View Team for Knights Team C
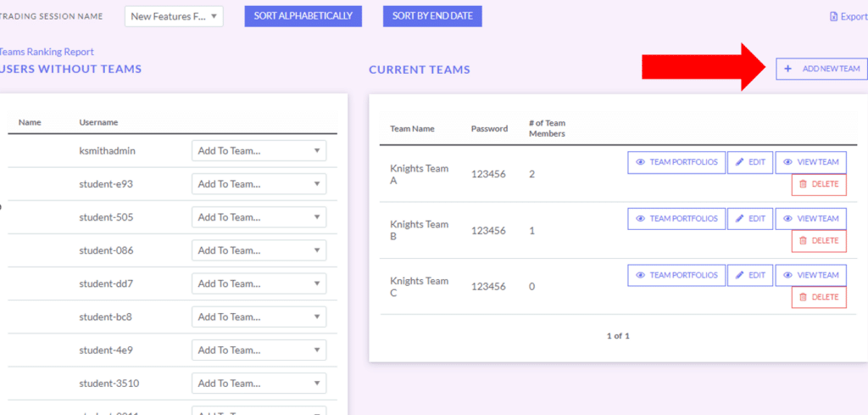This screenshot has height=415, width=868. click(811, 275)
